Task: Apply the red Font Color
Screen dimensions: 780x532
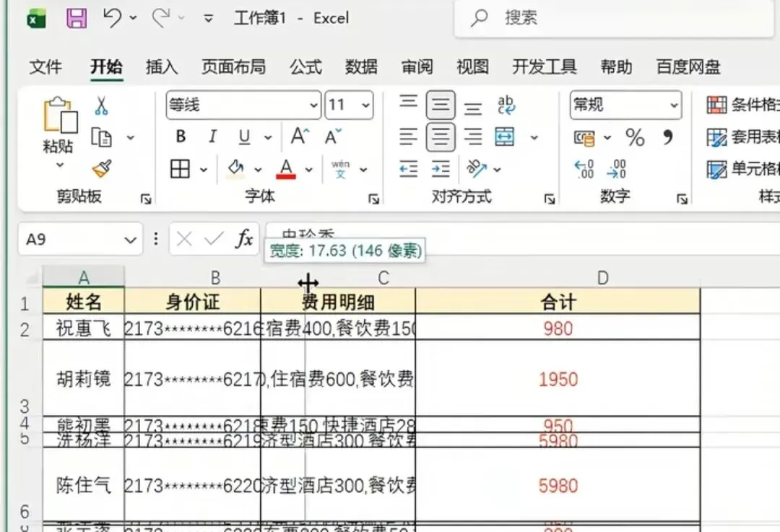Action: pos(286,169)
